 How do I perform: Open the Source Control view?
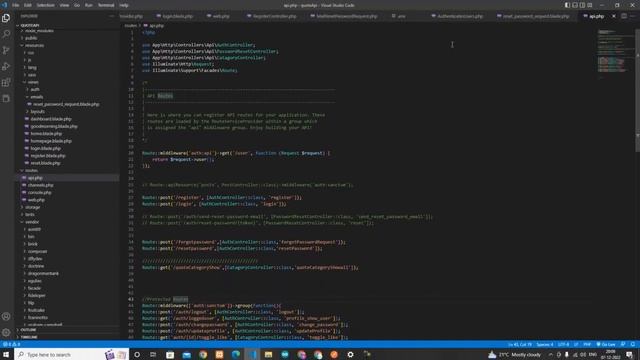(x=6, y=50)
